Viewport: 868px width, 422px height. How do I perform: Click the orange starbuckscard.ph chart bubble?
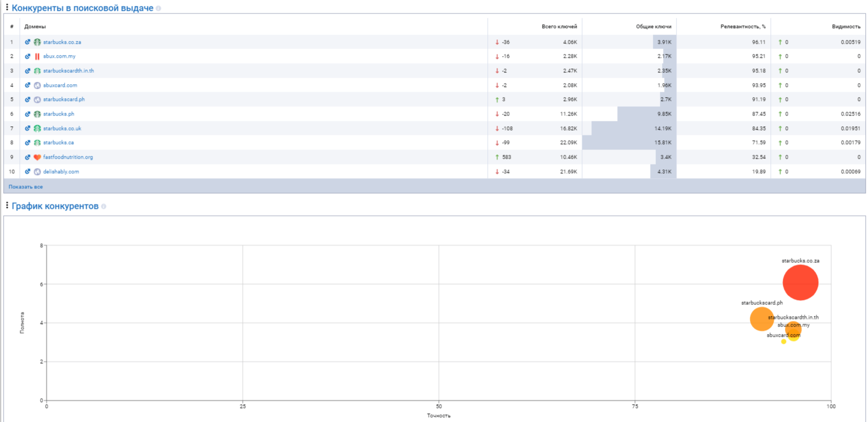(762, 319)
